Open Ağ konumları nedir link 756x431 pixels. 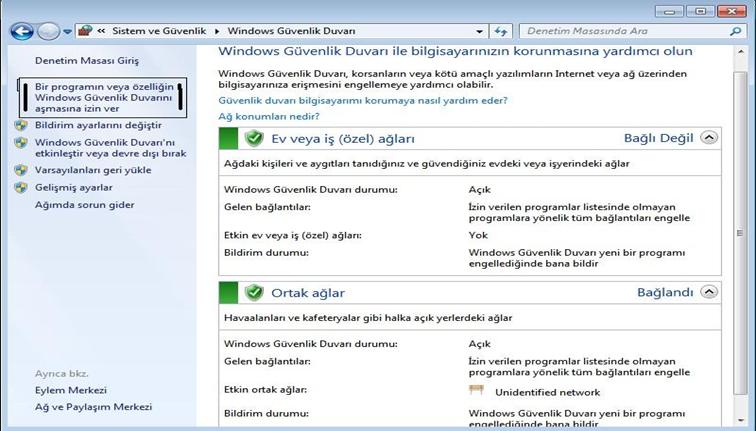click(269, 117)
